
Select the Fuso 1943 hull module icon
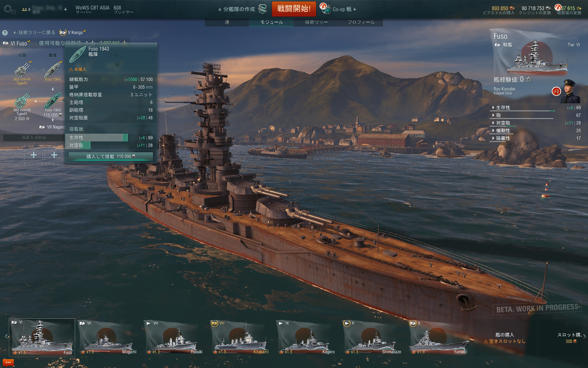coord(53,100)
